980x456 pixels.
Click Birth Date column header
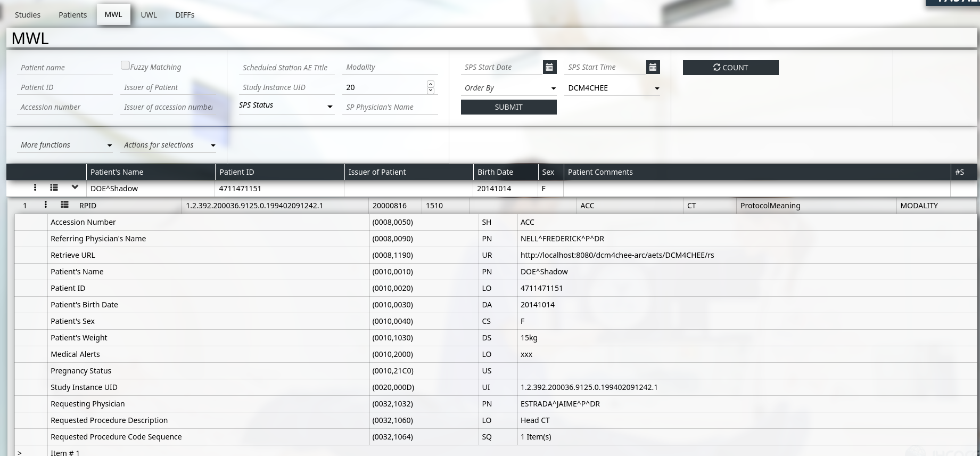(x=506, y=172)
